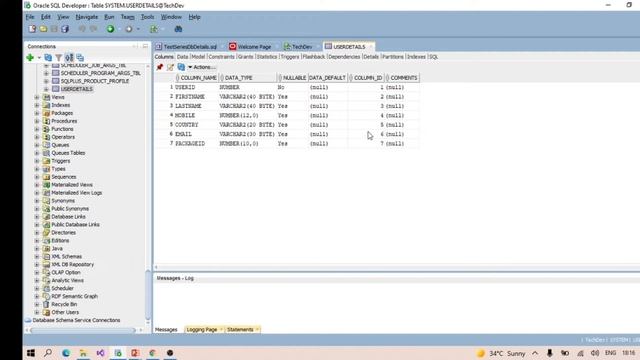Select Recycle Bin tree item
The image size is (640, 360).
coord(64,304)
